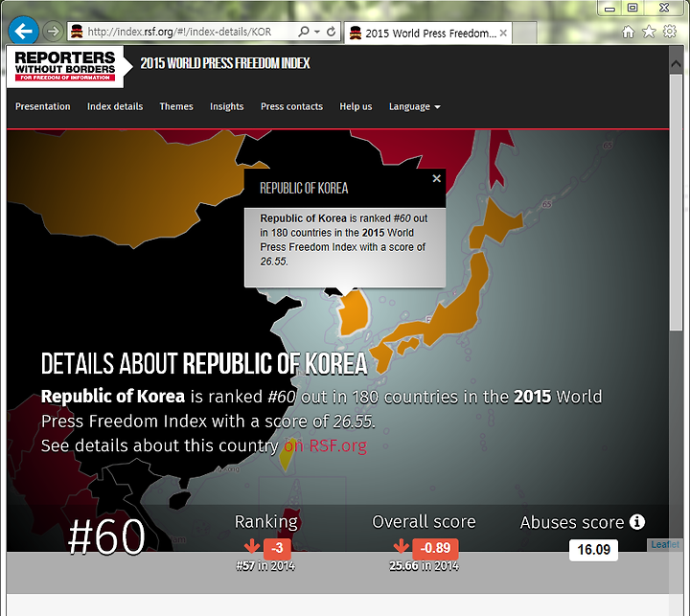Click the overall score down arrow icon
The width and height of the screenshot is (690, 616).
[x=402, y=546]
